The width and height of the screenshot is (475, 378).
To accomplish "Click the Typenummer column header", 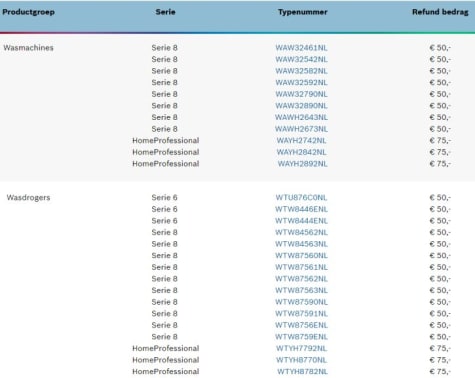I will pyautogui.click(x=303, y=12).
